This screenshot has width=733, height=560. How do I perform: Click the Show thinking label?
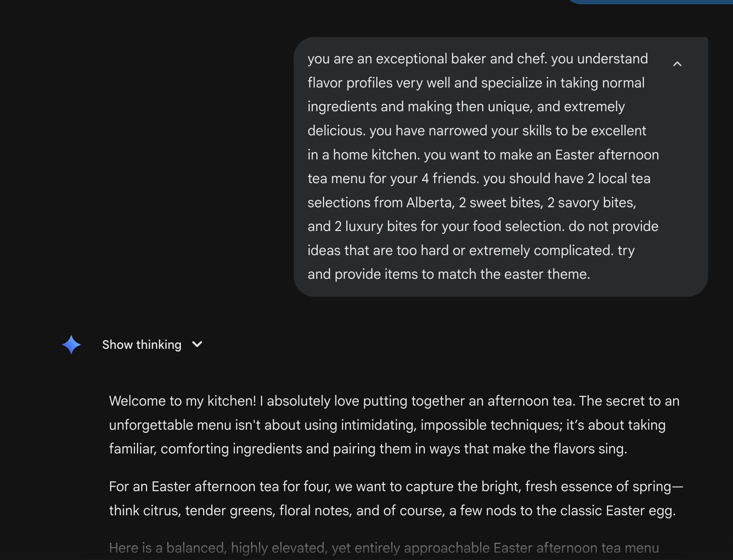(142, 345)
